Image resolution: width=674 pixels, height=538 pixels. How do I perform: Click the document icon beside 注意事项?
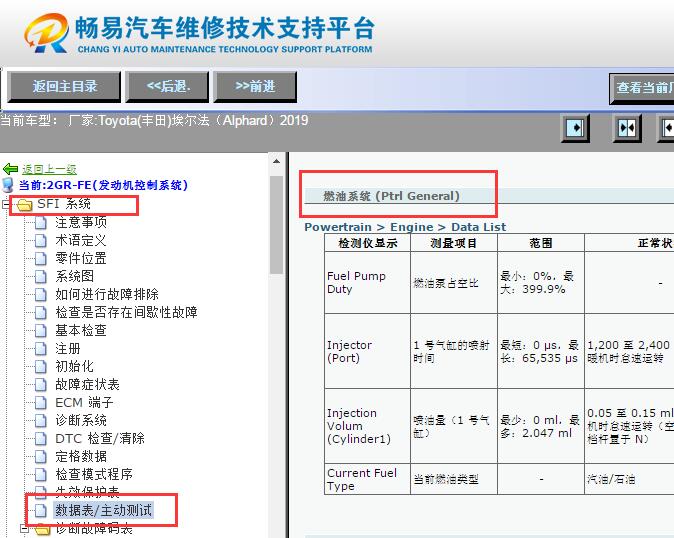click(41, 223)
